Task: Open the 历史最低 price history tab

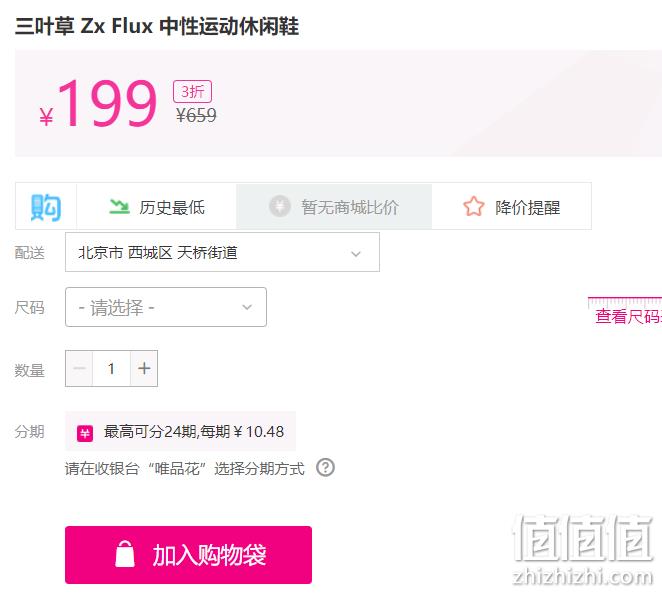Action: tap(157, 206)
